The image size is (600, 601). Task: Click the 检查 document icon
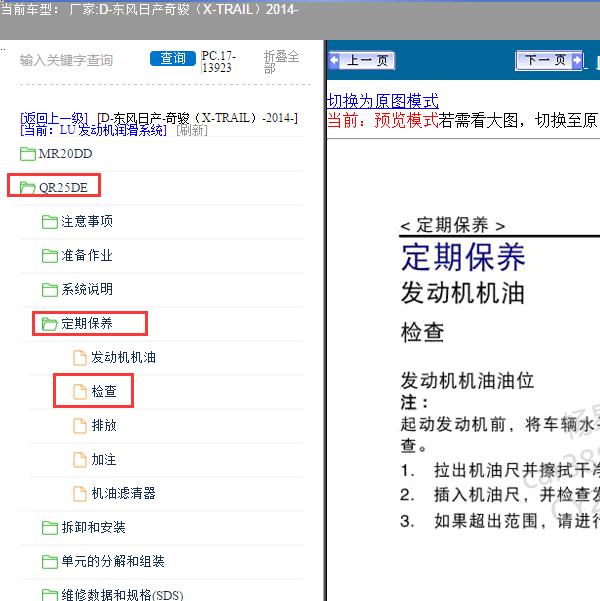click(80, 392)
